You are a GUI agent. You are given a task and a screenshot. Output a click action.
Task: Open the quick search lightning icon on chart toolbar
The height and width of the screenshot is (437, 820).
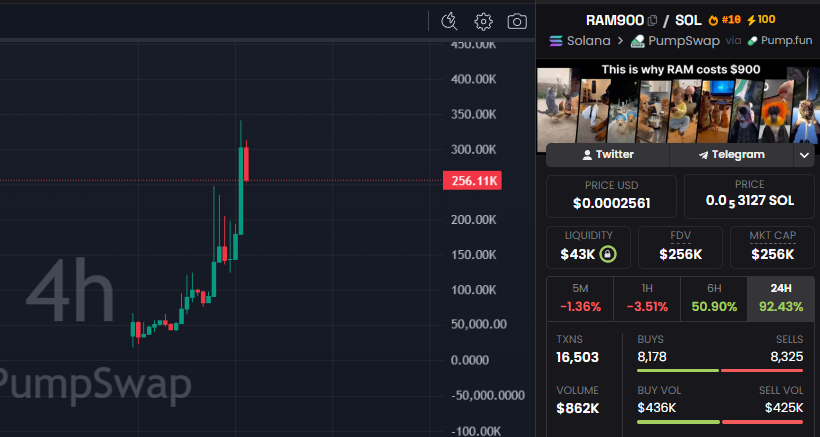point(449,21)
